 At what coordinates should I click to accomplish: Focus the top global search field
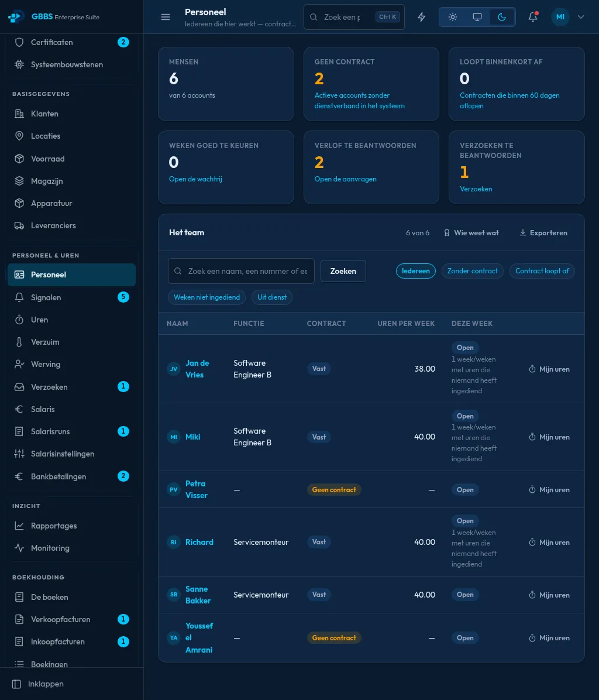354,17
